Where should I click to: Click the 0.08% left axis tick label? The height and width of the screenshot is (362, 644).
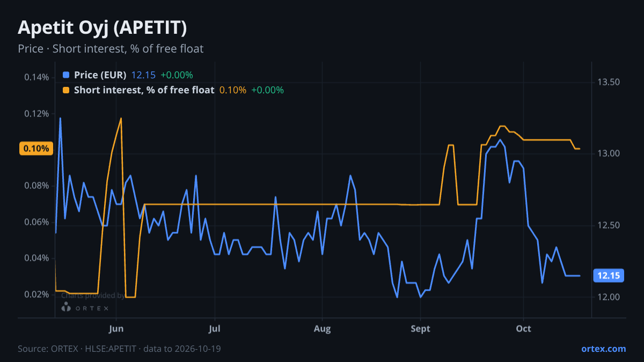click(36, 186)
